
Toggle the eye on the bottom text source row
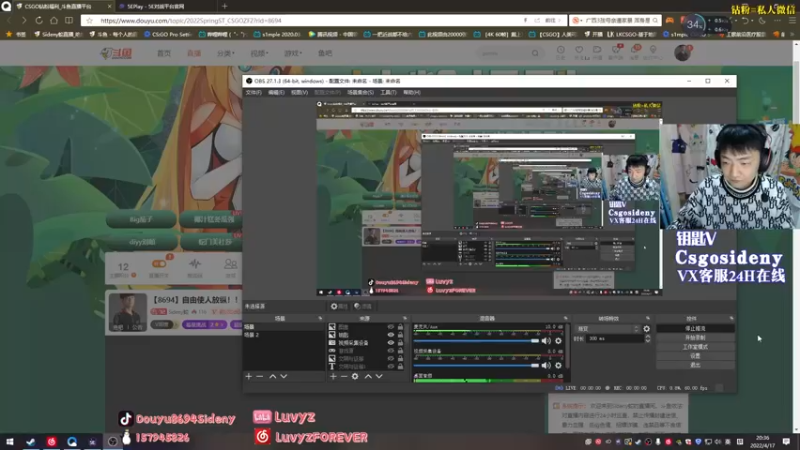click(391, 366)
